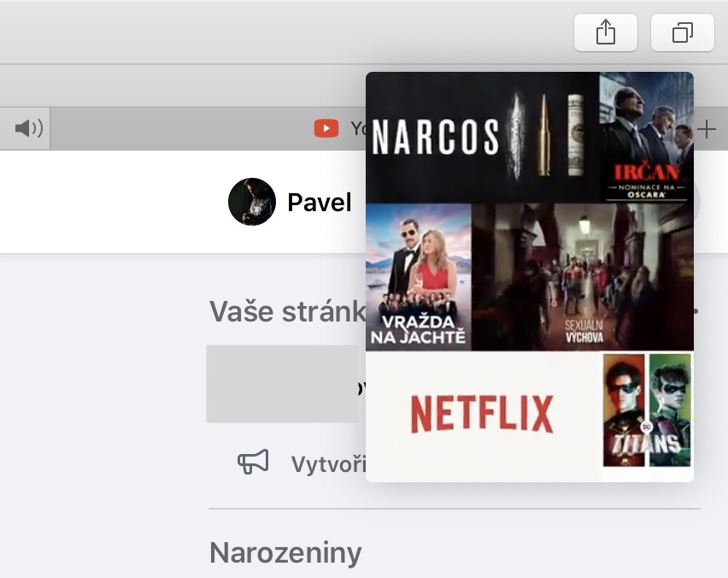Open Pavel's profile picture
This screenshot has width=728, height=578.
coord(252,202)
